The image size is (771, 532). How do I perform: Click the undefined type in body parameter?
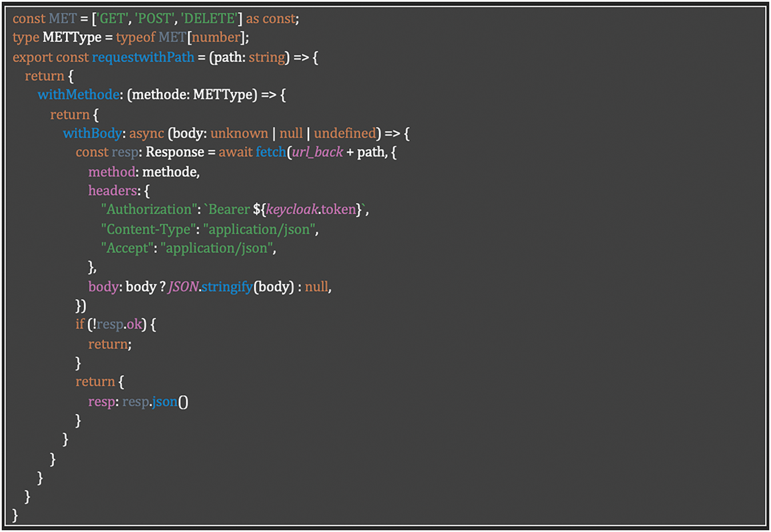click(x=345, y=134)
